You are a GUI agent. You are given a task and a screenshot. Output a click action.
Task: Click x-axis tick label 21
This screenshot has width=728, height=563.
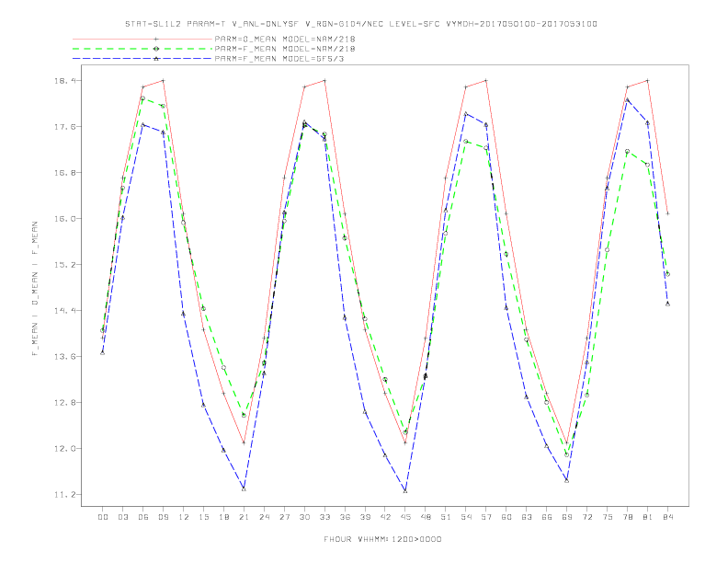pyautogui.click(x=244, y=517)
